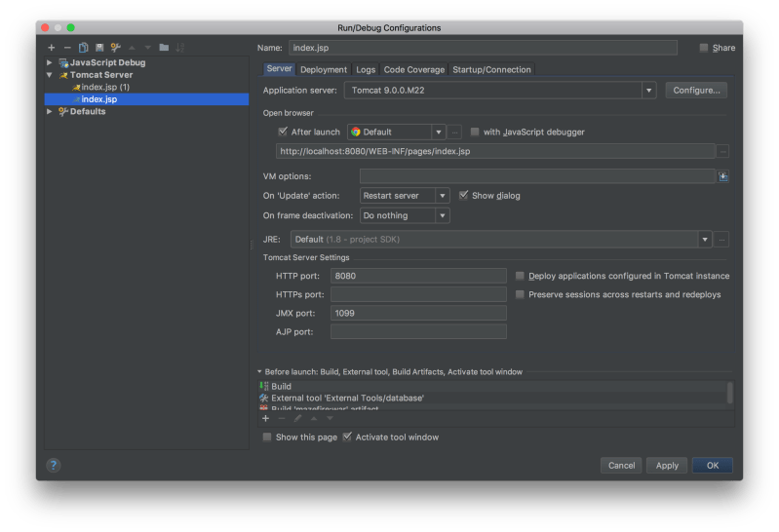The width and height of the screenshot is (779, 532).
Task: Expand the JavaScript Debug tree node
Action: 49,62
